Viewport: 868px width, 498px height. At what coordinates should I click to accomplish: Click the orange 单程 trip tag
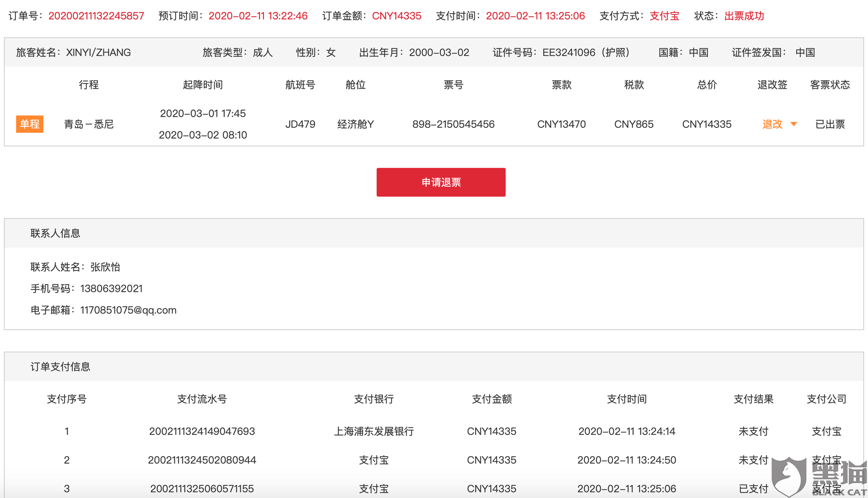pyautogui.click(x=30, y=124)
